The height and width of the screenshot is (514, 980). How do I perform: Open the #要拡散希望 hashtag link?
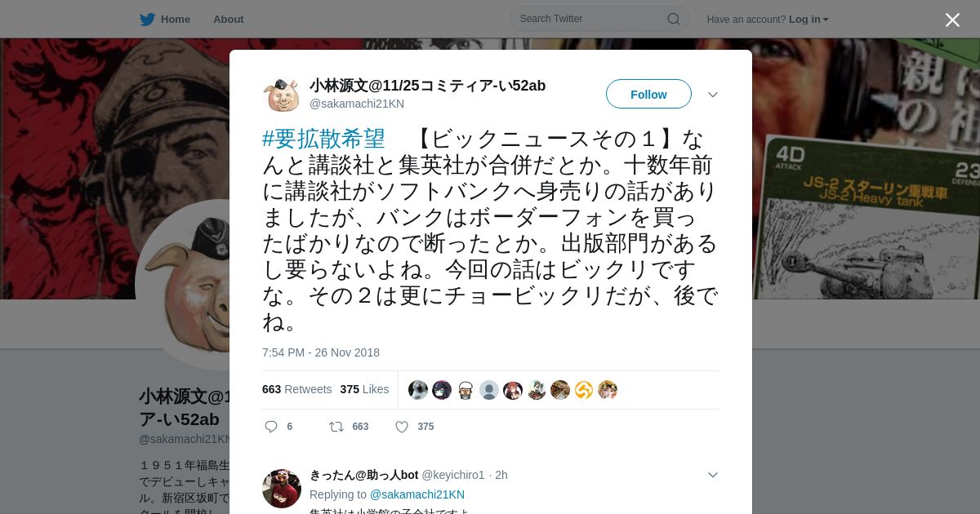pyautogui.click(x=323, y=139)
